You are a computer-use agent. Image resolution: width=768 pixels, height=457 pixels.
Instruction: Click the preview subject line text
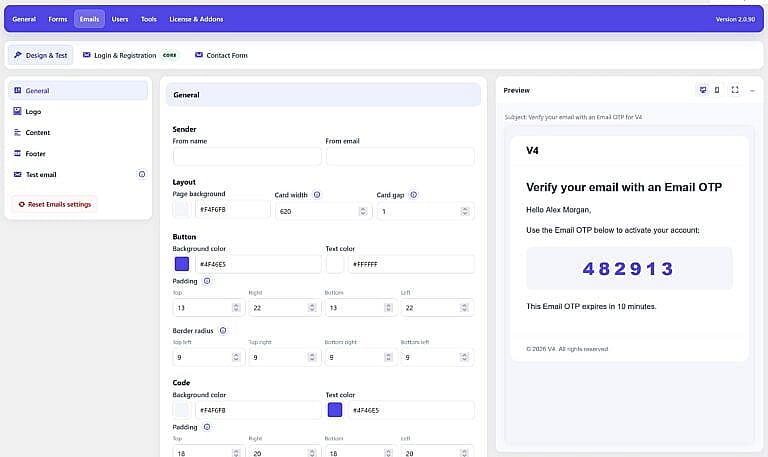click(573, 117)
